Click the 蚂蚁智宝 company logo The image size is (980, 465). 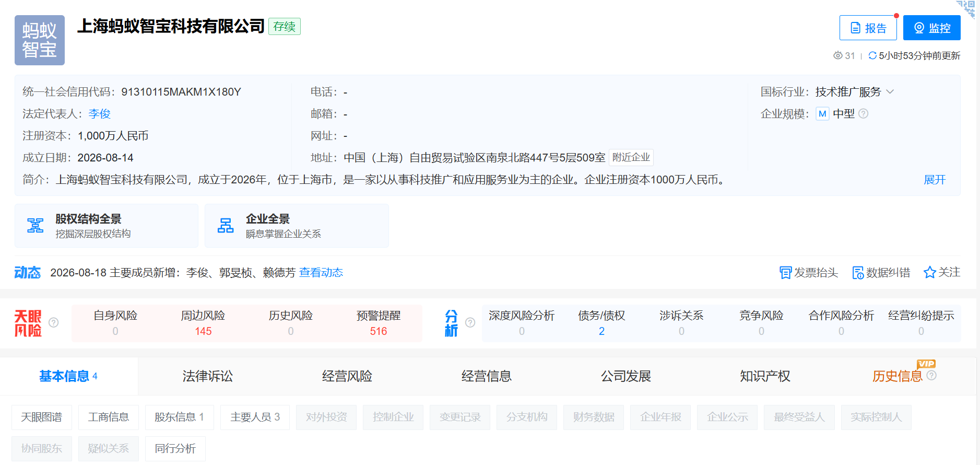(40, 40)
